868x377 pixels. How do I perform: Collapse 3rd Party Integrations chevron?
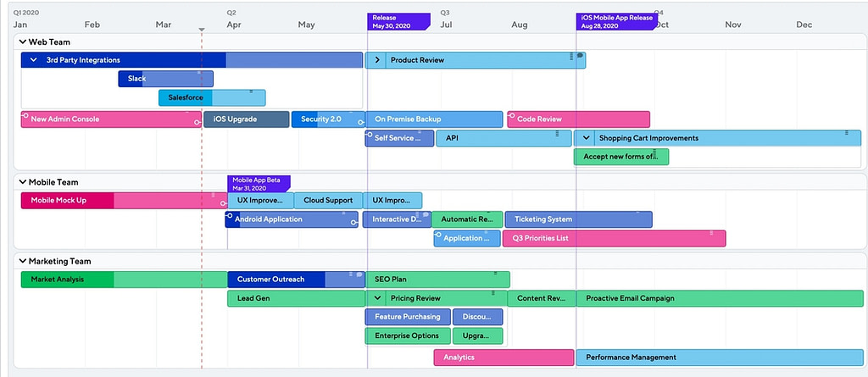[x=33, y=60]
